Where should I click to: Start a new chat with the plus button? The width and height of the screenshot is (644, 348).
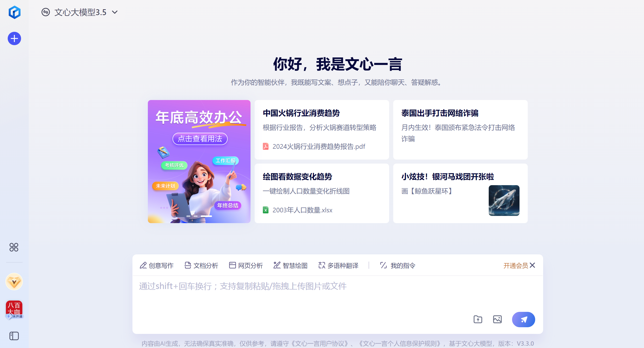click(14, 38)
